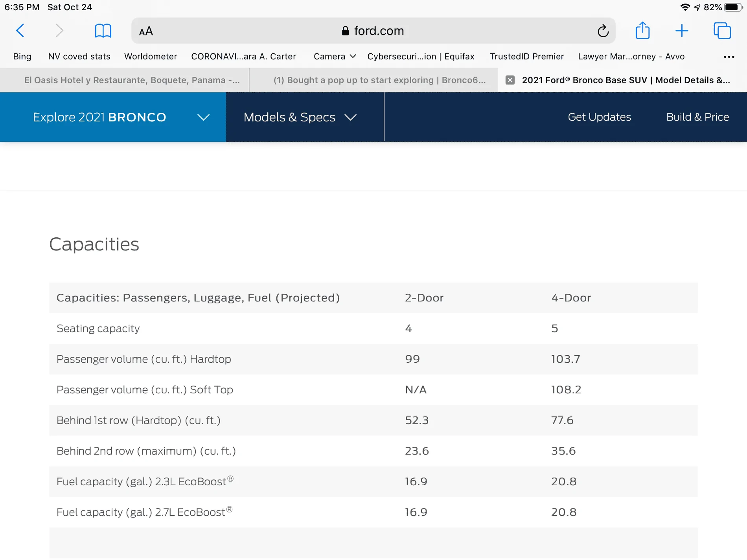This screenshot has height=560, width=747.
Task: Open the Cybersecuri...ion | Equifax bookmark
Action: coord(421,57)
